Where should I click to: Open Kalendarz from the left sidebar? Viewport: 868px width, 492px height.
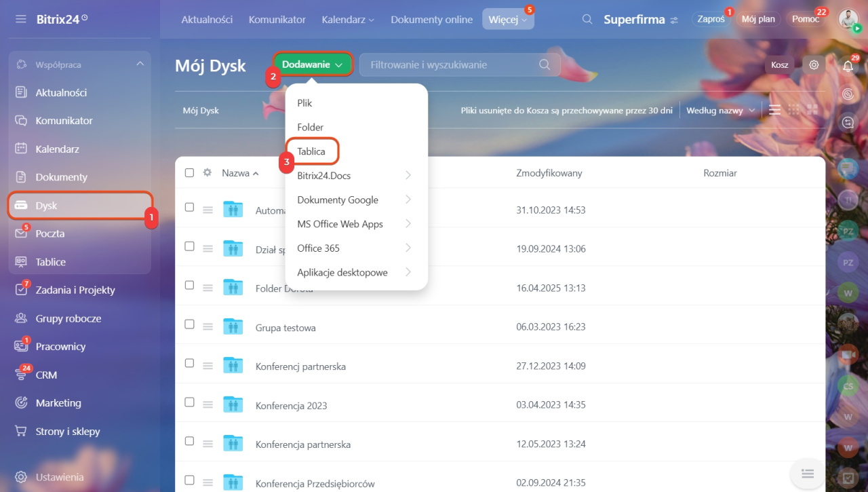(80, 149)
